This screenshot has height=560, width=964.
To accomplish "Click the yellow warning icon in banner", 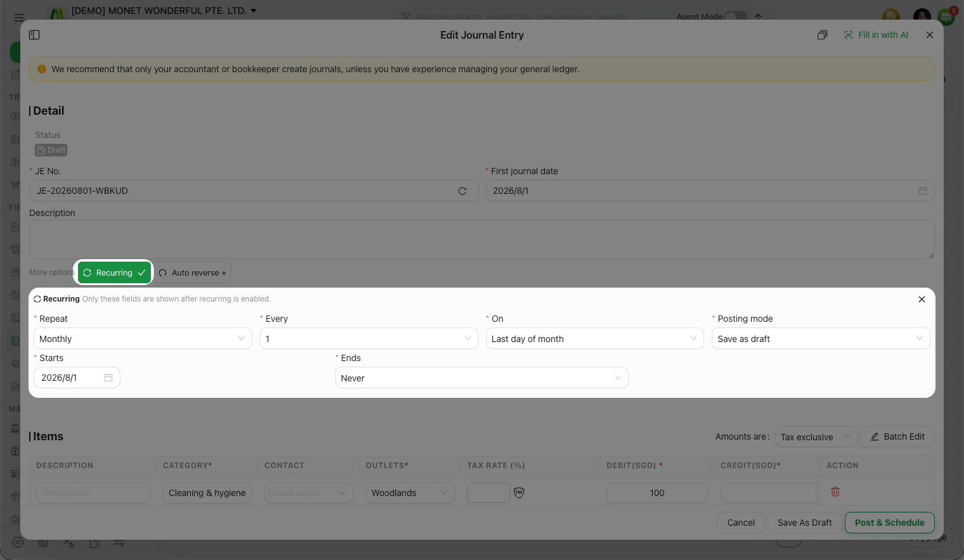I will (x=42, y=69).
